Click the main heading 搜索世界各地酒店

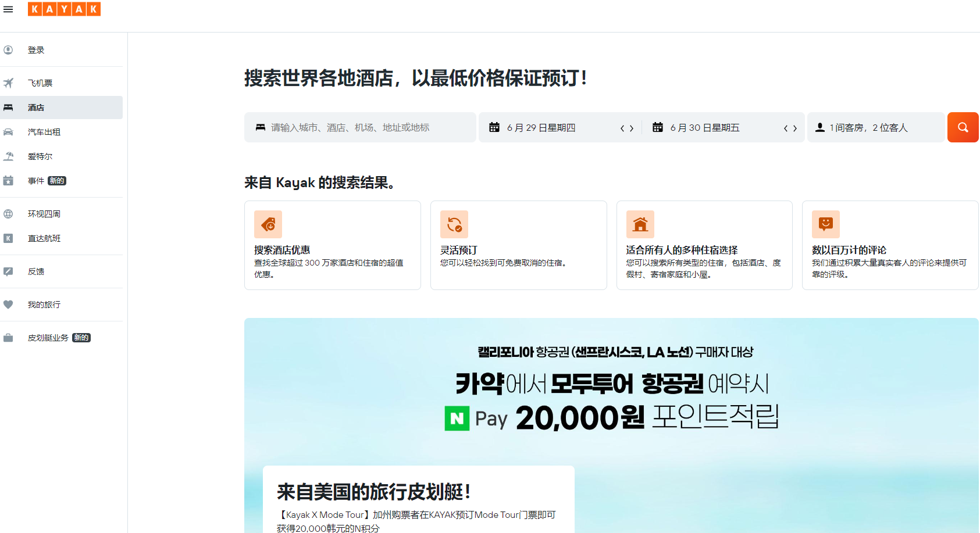tap(416, 78)
